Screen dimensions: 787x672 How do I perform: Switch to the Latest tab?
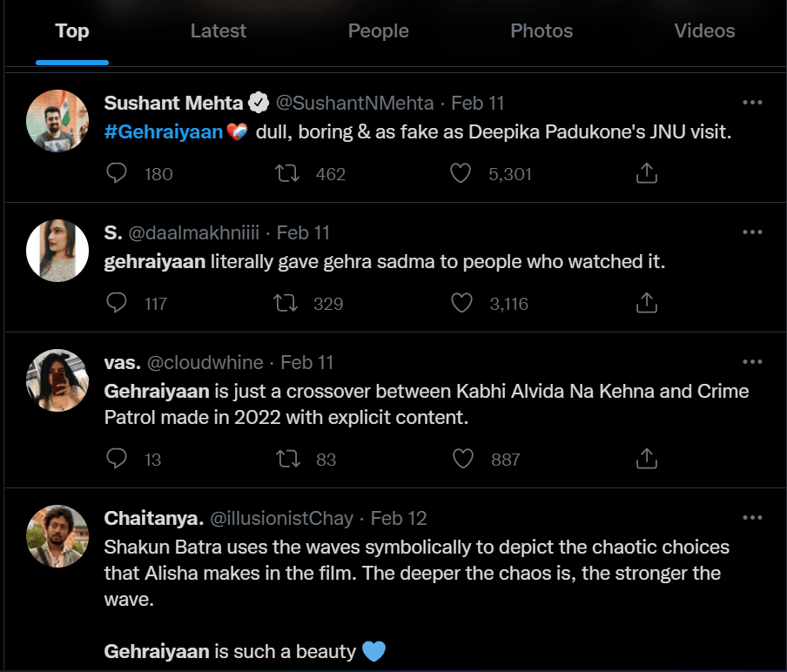point(219,31)
